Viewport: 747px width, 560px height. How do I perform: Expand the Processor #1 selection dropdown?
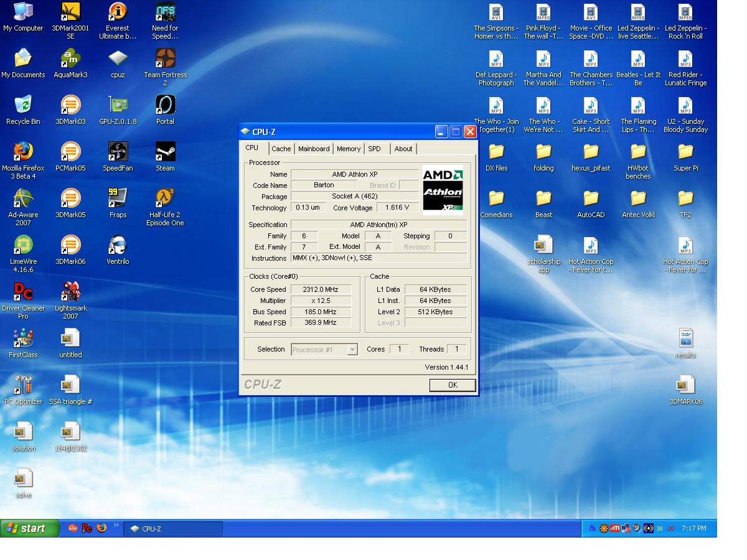tap(352, 350)
